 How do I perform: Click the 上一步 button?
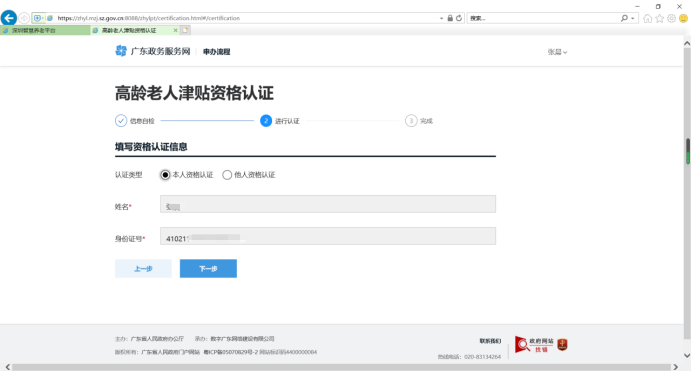click(x=143, y=269)
